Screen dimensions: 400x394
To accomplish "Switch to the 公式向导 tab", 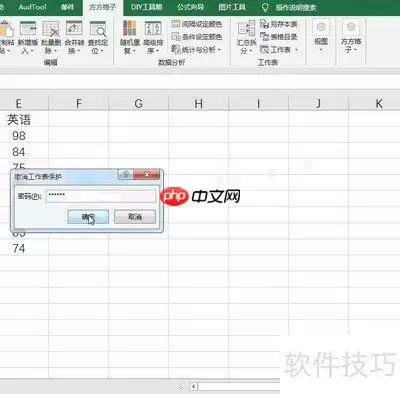I will (x=190, y=7).
